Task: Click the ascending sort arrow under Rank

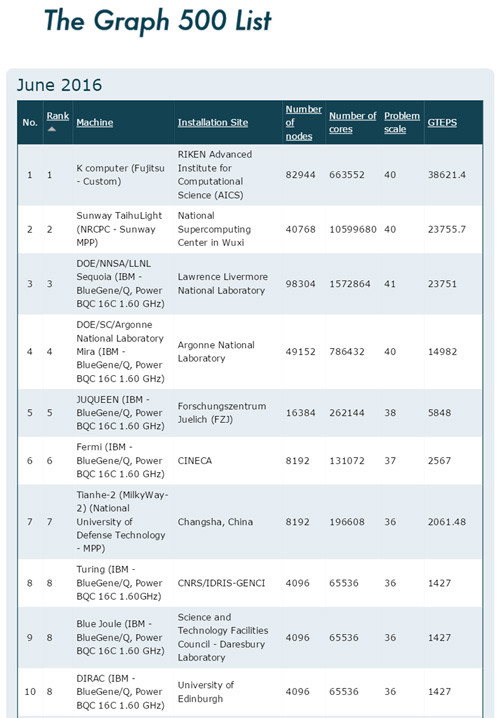Action: point(52,129)
